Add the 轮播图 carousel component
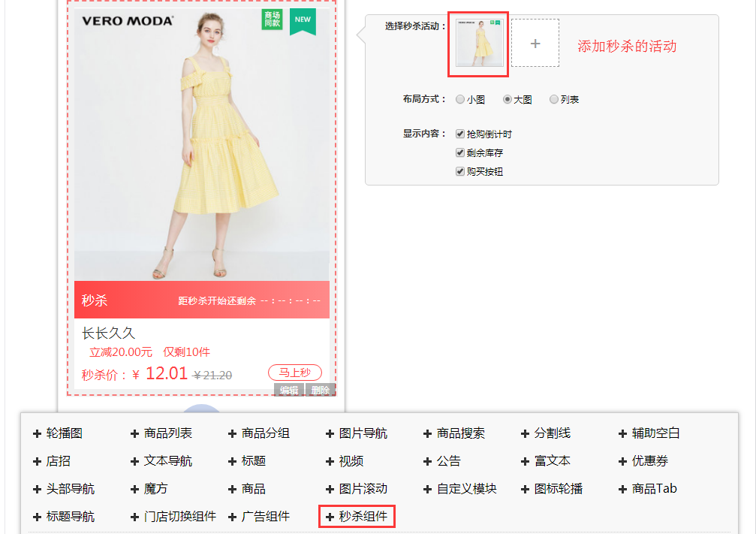 pyautogui.click(x=58, y=433)
